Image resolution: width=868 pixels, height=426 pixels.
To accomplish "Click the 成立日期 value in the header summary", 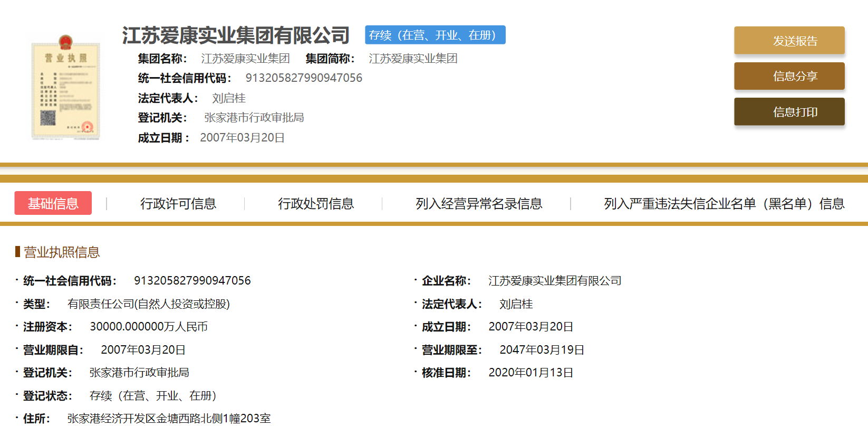I will pos(242,137).
